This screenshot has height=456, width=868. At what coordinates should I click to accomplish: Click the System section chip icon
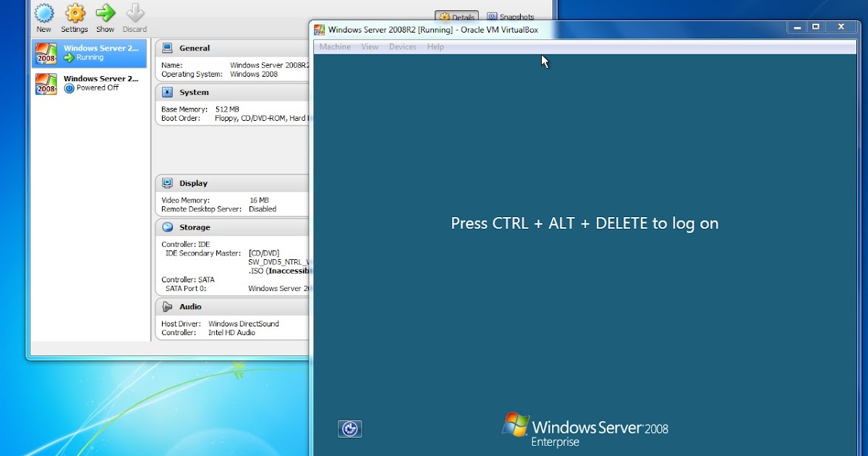(167, 92)
